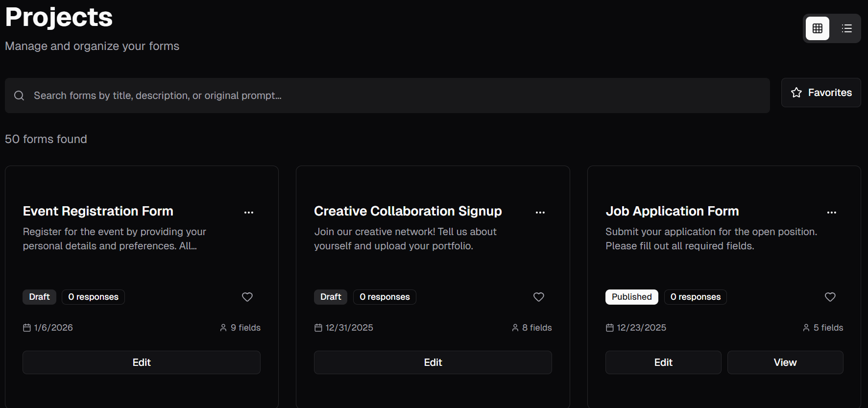Click the star icon in Favorites
Image resolution: width=868 pixels, height=408 pixels.
point(796,93)
